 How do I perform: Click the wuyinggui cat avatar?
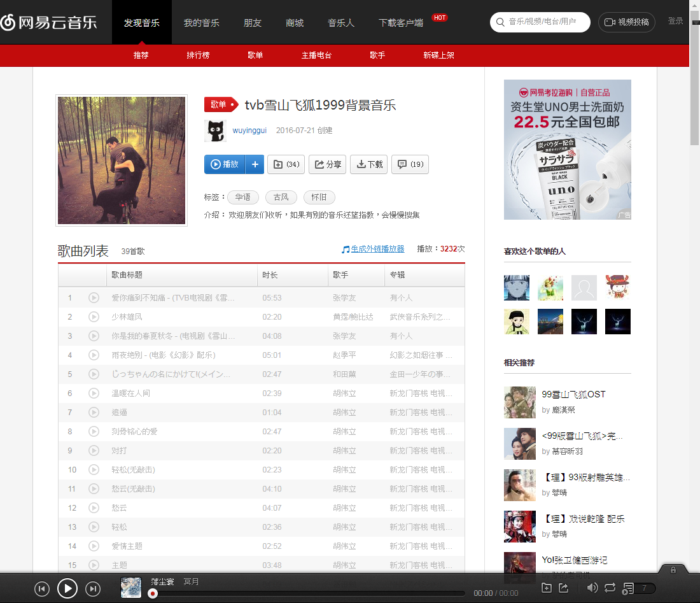point(215,131)
